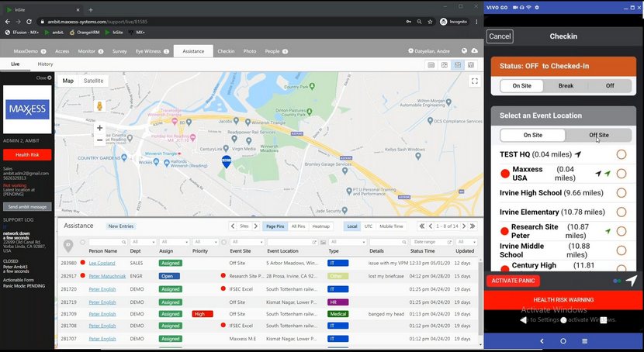Open the Date range picker
Image resolution: width=644 pixels, height=352 pixels.
tap(431, 242)
